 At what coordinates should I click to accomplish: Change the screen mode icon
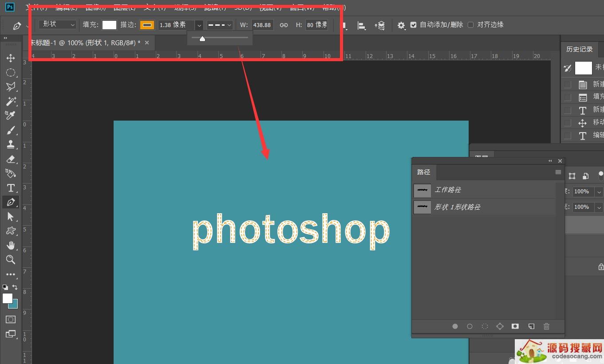11,334
